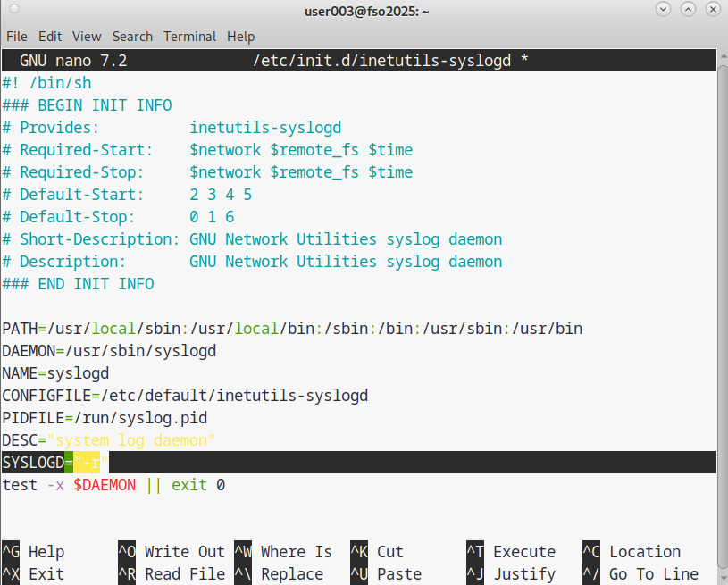The height and width of the screenshot is (585, 728).
Task: Click the PIDFILE=/run/syslog.pid line
Action: click(105, 418)
